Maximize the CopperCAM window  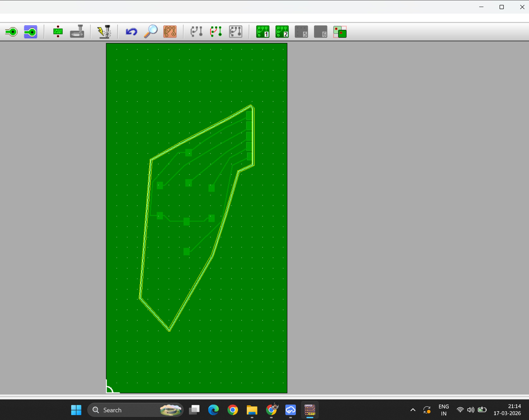click(x=502, y=7)
